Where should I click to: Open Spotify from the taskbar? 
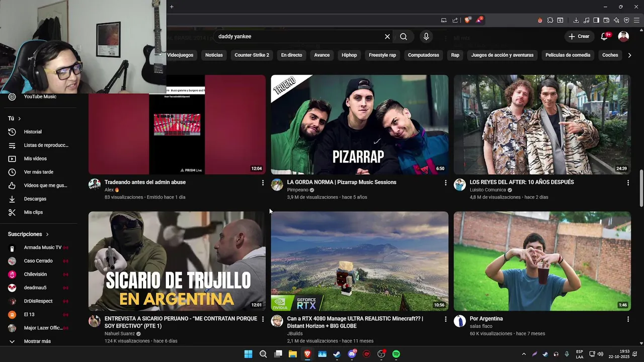[x=396, y=354]
